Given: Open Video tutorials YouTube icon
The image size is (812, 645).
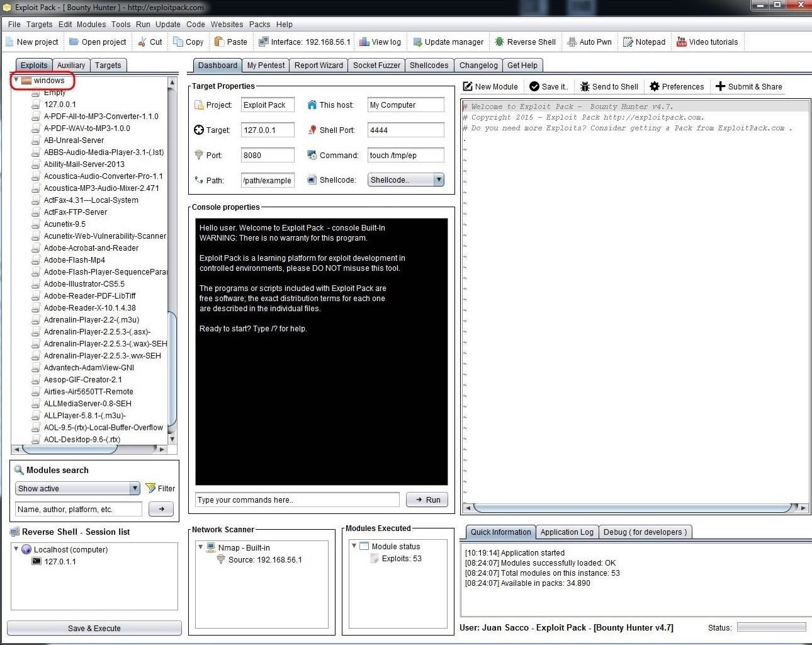Looking at the screenshot, I should [681, 42].
